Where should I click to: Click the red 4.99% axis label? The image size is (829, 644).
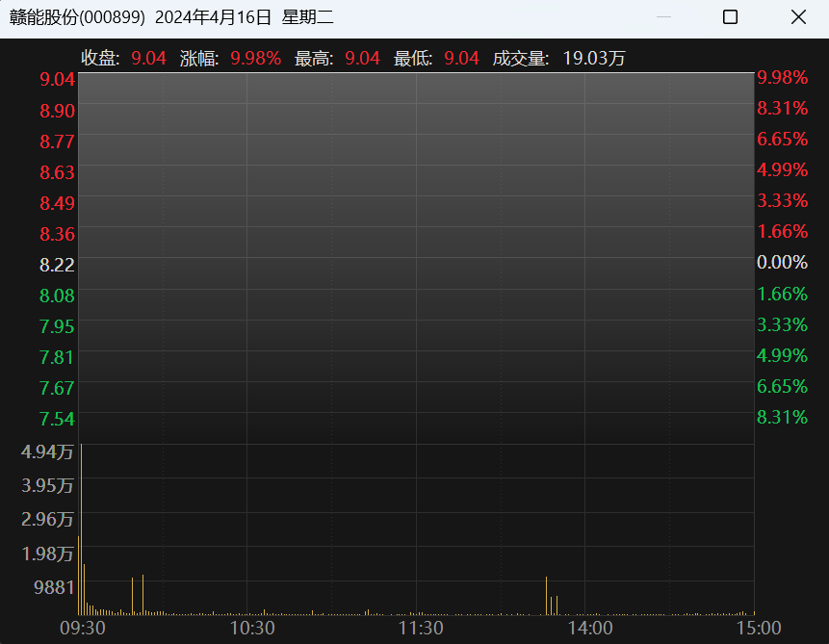pos(782,169)
